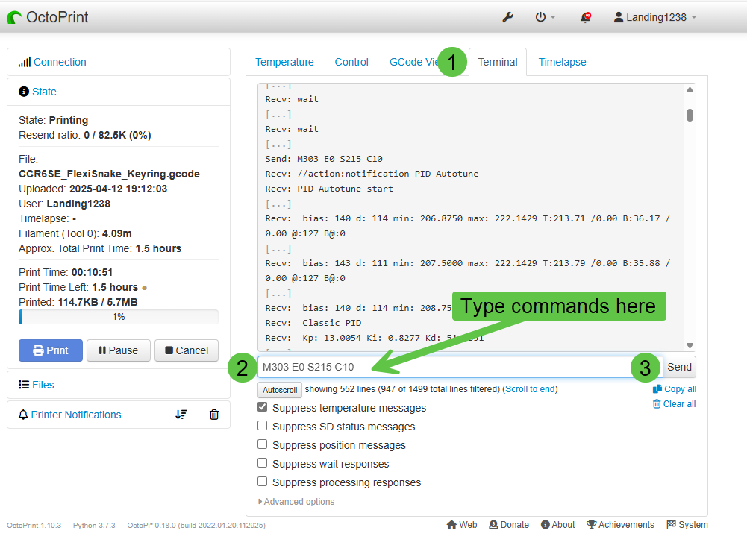Open the About footer link
Image resolution: width=747 pixels, height=560 pixels.
558,525
